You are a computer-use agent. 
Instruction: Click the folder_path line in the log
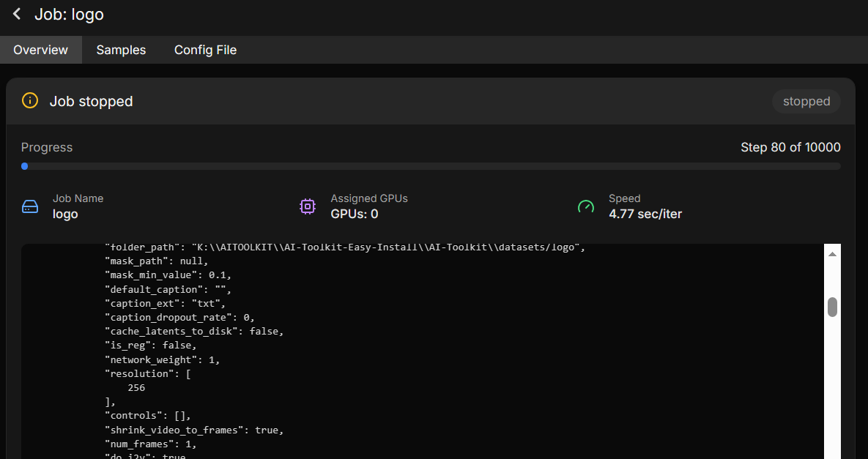pyautogui.click(x=344, y=247)
